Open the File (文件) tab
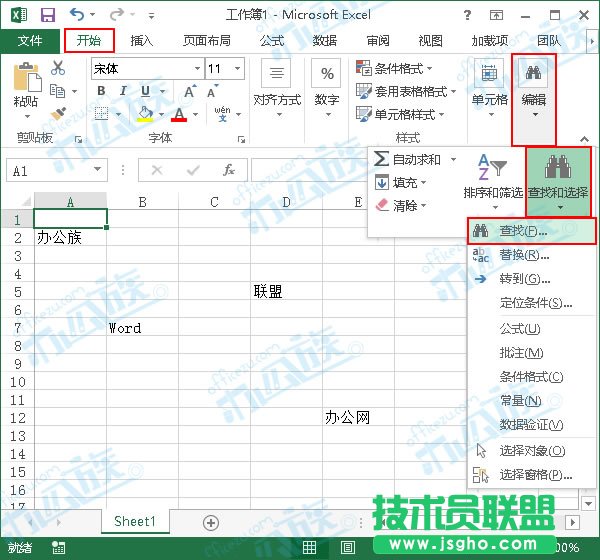This screenshot has height=560, width=600. [30, 41]
